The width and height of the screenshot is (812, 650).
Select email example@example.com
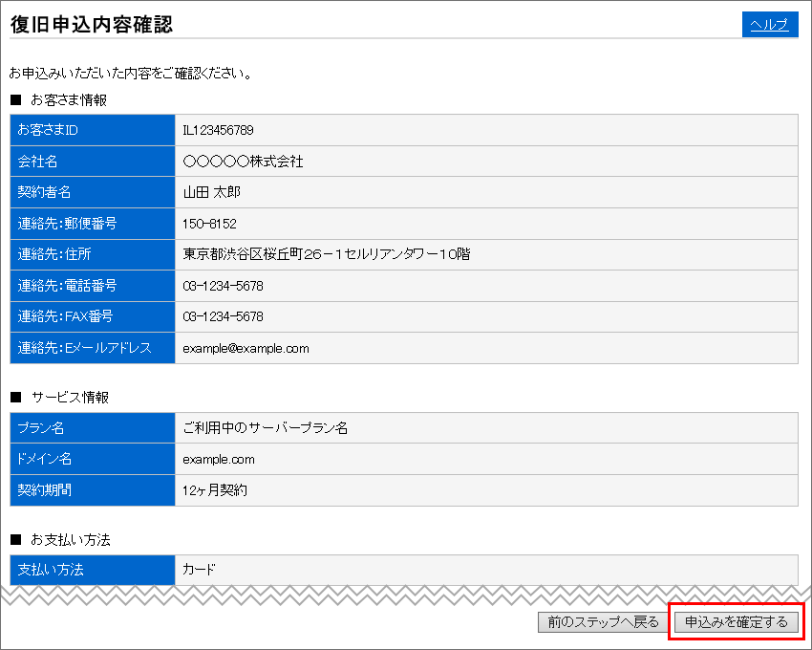pos(246,349)
